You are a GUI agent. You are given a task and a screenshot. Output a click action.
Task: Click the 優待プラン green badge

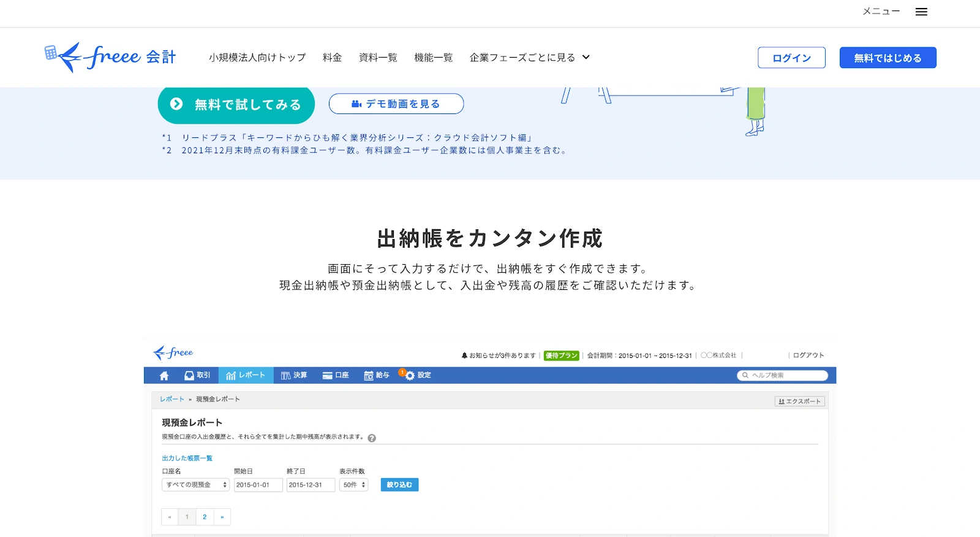(561, 356)
